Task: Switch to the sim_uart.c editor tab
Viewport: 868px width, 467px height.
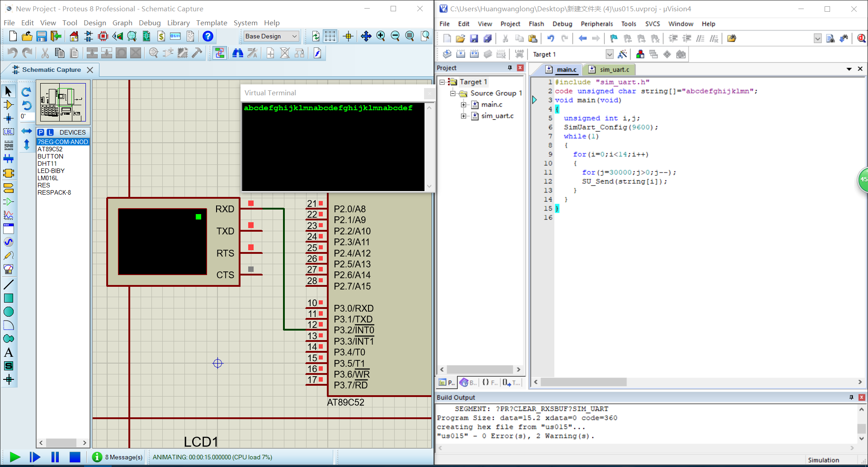Action: [x=609, y=70]
